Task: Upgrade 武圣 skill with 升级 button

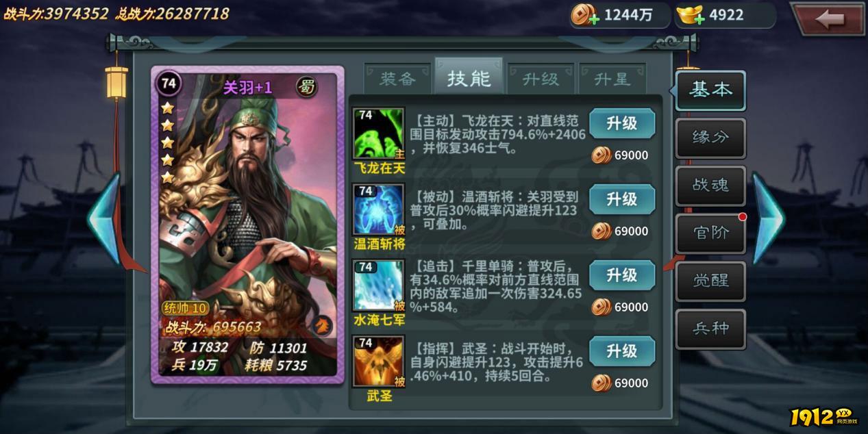Action: pos(622,351)
